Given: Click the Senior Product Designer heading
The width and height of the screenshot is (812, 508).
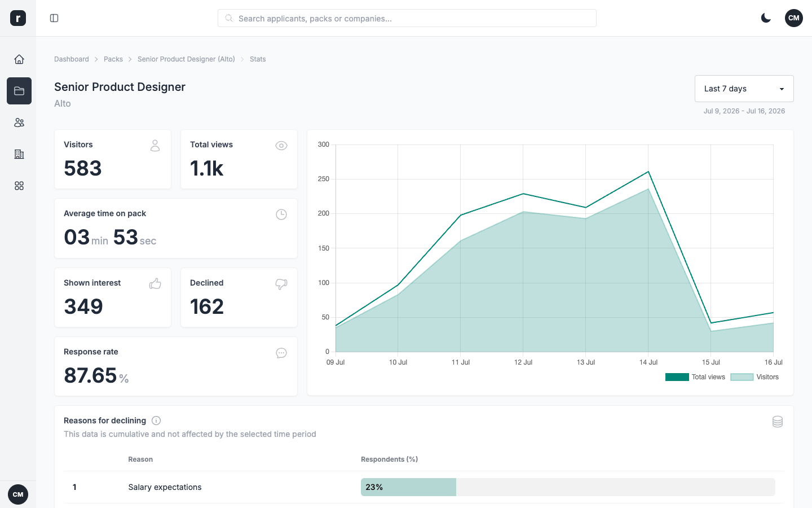Looking at the screenshot, I should click(120, 87).
